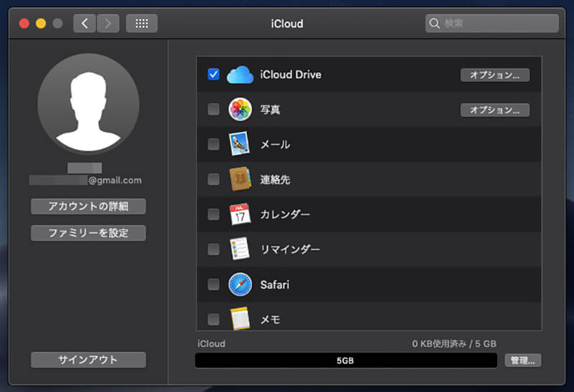This screenshot has height=392, width=574.
Task: Click the Calendar icon showing 17
Action: (240, 214)
